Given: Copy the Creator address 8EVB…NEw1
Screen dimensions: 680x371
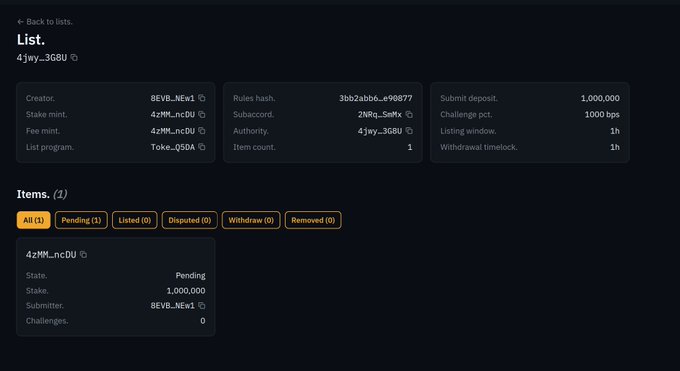Looking at the screenshot, I should [x=202, y=98].
